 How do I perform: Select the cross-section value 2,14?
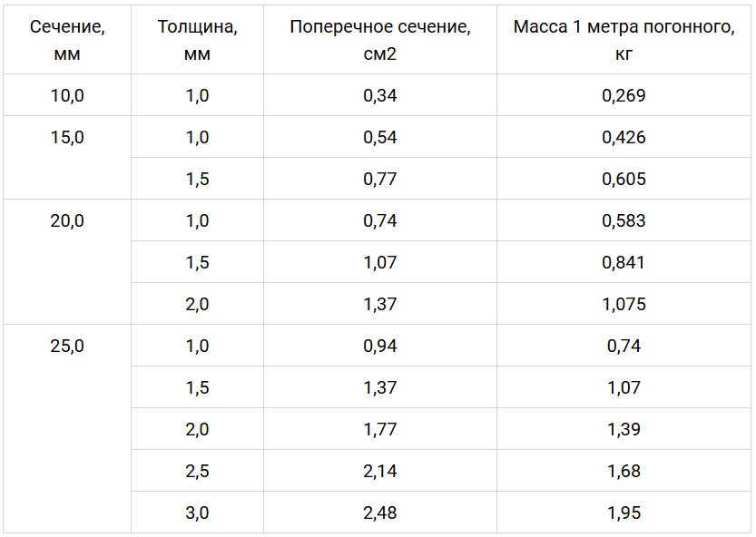(380, 471)
